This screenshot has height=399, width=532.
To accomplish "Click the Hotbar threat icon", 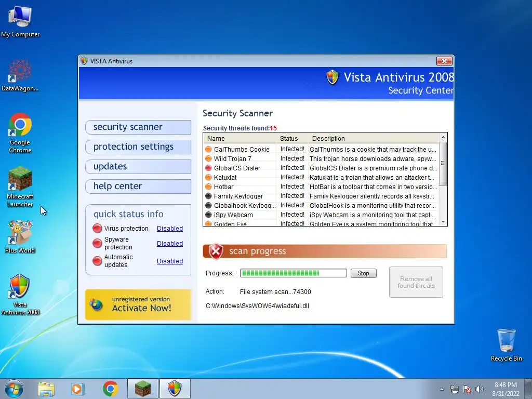I will pos(208,187).
